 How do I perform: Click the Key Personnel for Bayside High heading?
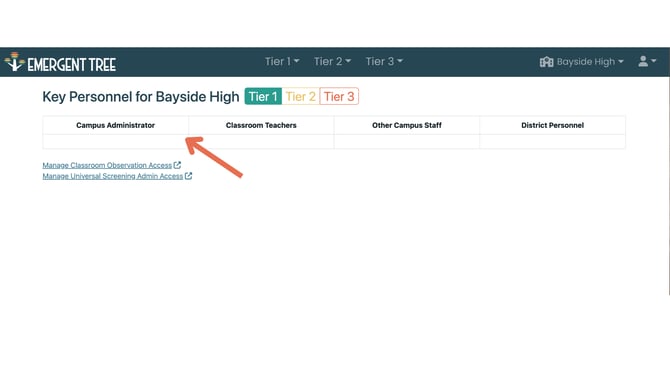(141, 97)
